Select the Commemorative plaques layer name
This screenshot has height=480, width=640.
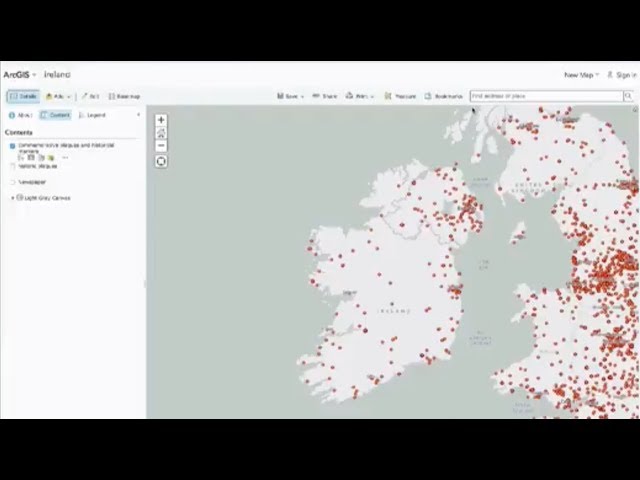[66, 148]
